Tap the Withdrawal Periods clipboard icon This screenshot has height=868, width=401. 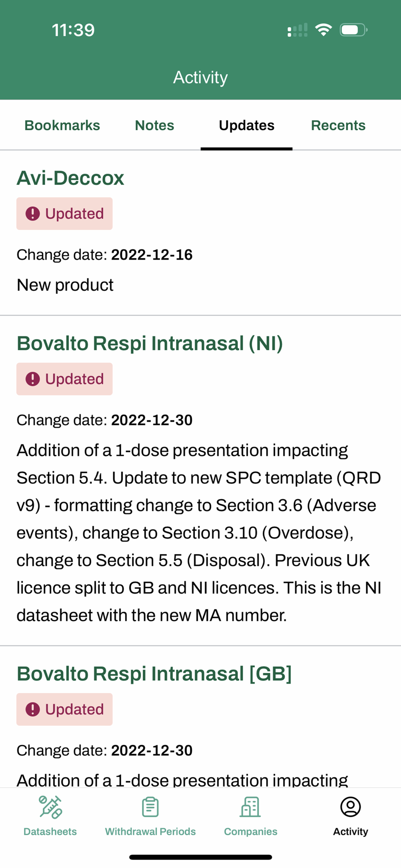[x=150, y=807]
